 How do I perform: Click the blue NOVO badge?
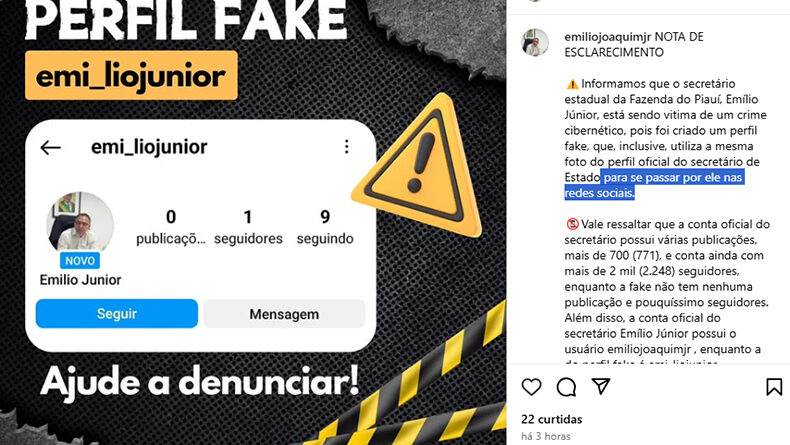(x=80, y=261)
